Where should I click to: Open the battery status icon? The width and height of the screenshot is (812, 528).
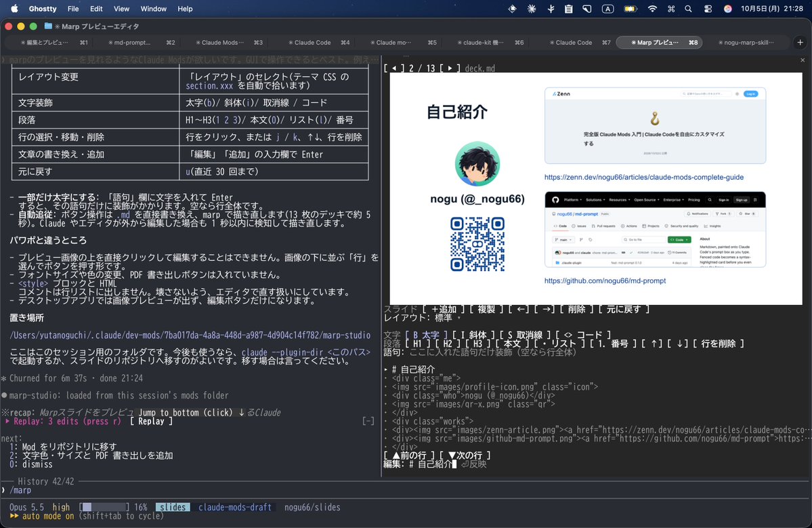[631, 8]
